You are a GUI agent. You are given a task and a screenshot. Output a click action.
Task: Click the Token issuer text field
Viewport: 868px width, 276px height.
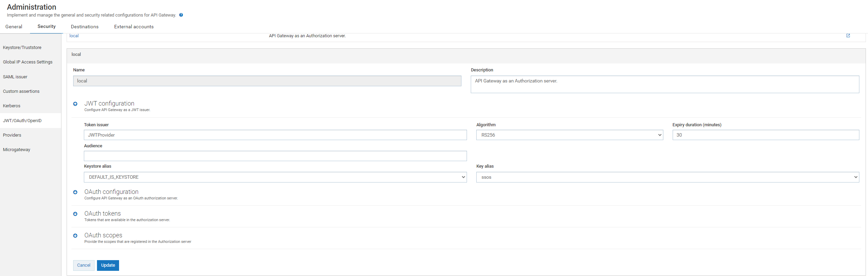click(275, 135)
